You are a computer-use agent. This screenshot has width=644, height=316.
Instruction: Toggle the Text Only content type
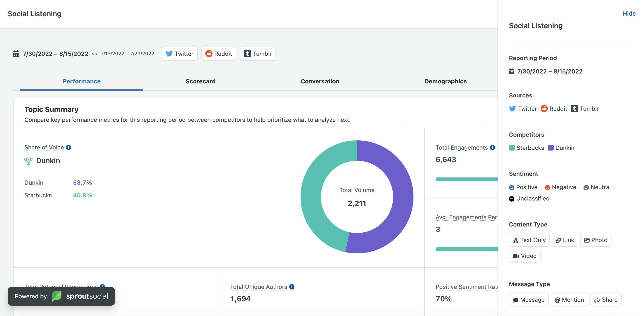tap(529, 240)
